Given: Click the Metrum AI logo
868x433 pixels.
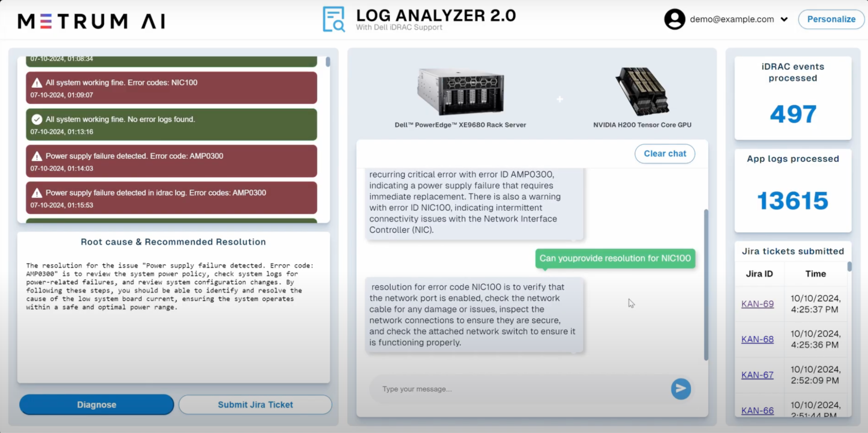Looking at the screenshot, I should pyautogui.click(x=92, y=21).
